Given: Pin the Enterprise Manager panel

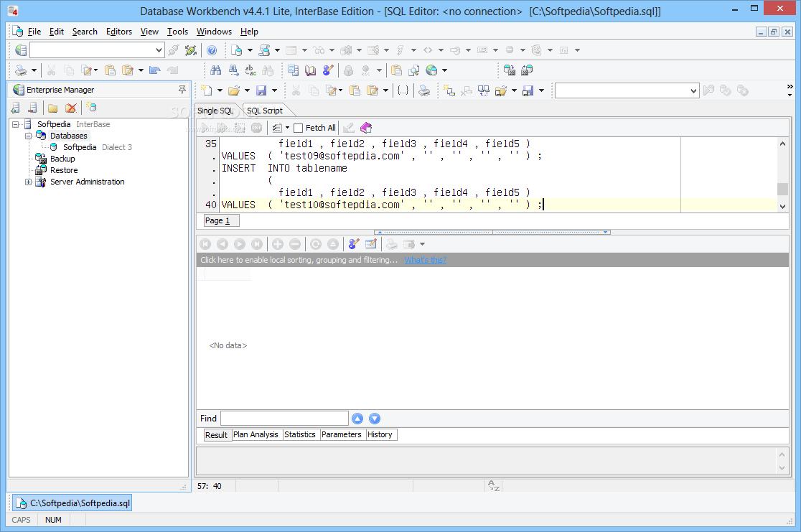Looking at the screenshot, I should 182,90.
